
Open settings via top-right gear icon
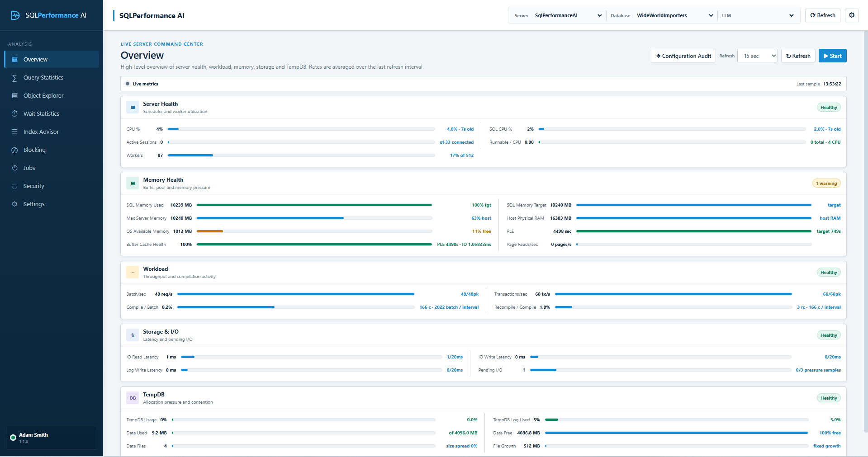pos(852,15)
